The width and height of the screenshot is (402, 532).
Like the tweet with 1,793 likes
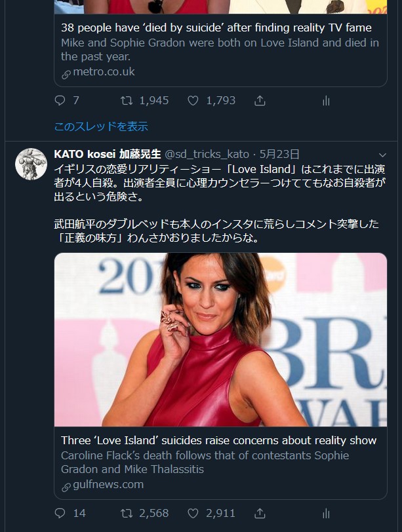(x=193, y=100)
